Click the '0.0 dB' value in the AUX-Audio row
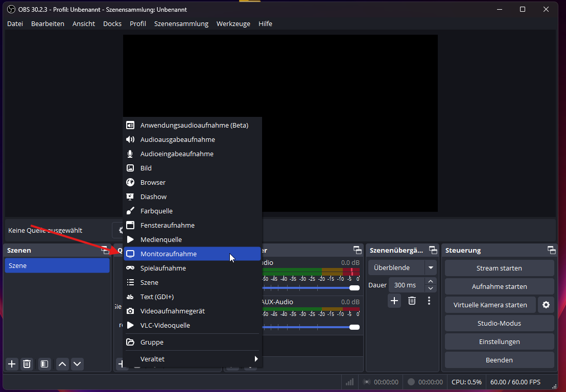This screenshot has height=392, width=566. (350, 302)
